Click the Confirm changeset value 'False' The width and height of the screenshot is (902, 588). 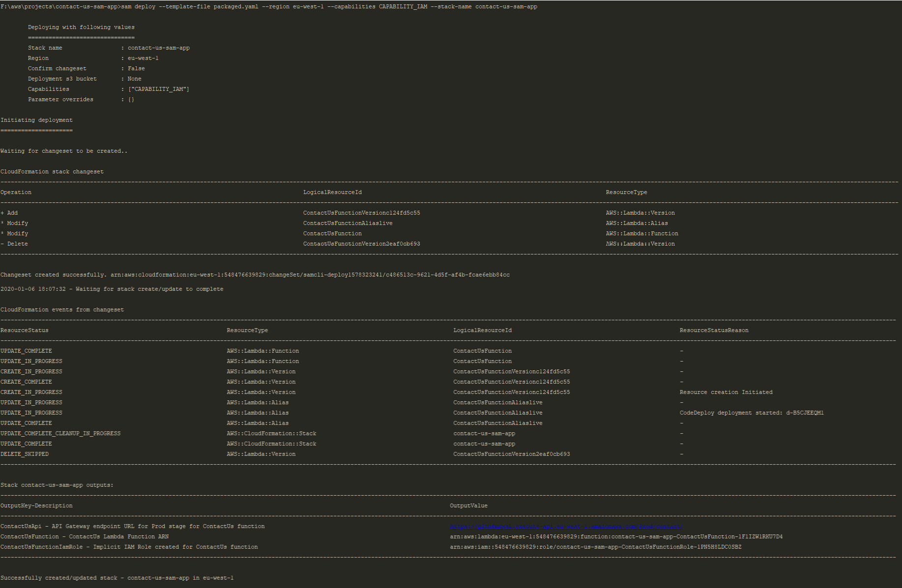[136, 69]
